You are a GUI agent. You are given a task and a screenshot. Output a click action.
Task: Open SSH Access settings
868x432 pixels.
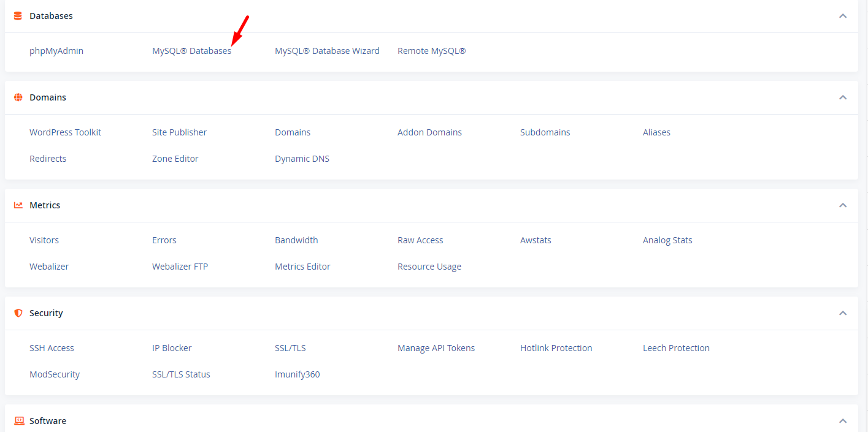tap(52, 348)
